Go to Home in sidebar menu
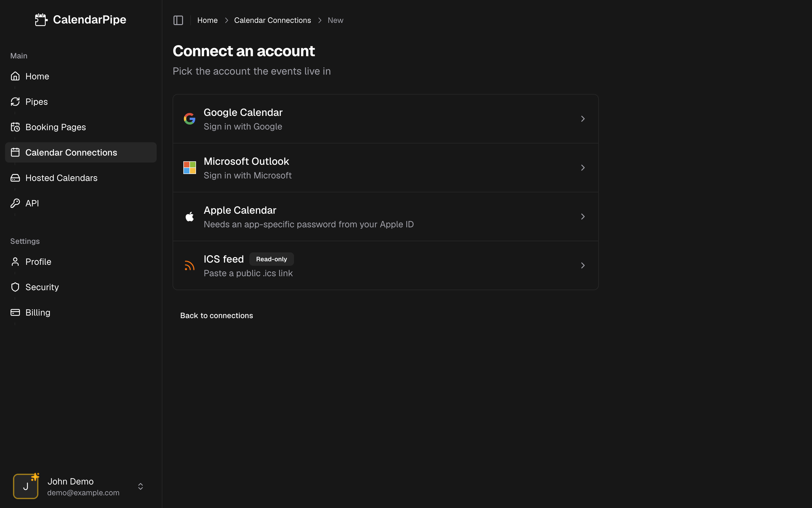Viewport: 812px width, 508px height. 81,76
